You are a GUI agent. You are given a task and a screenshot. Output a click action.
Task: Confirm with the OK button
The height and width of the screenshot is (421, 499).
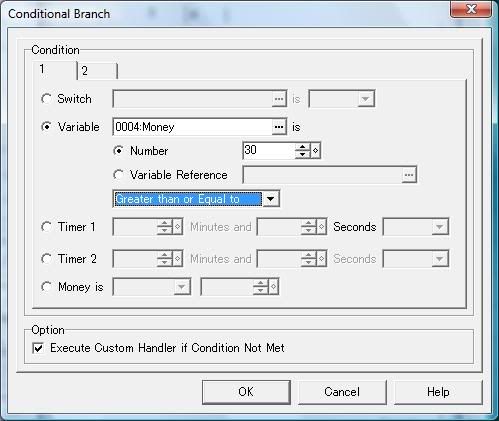pos(246,392)
